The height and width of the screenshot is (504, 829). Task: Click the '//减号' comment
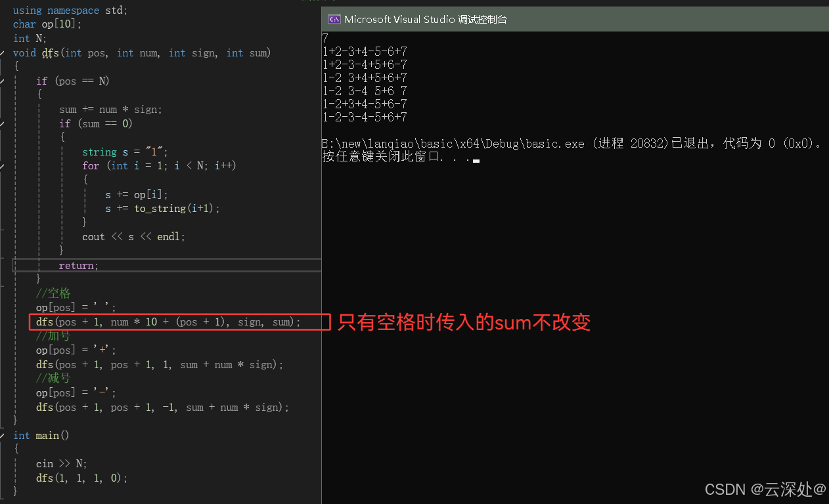53,379
